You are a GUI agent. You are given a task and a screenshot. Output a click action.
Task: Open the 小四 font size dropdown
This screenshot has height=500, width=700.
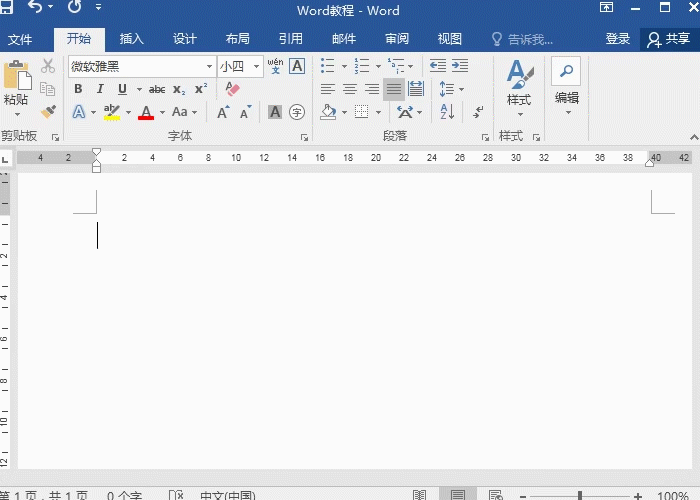point(257,66)
